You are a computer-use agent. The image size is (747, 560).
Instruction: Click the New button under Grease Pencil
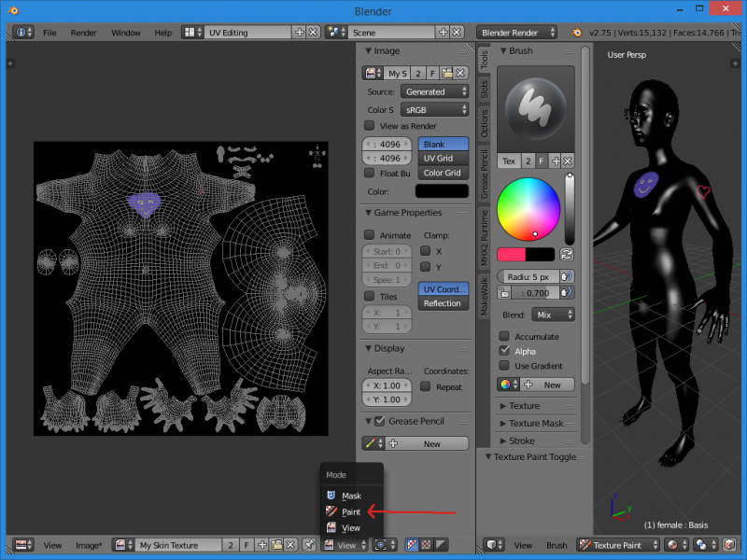[x=431, y=443]
